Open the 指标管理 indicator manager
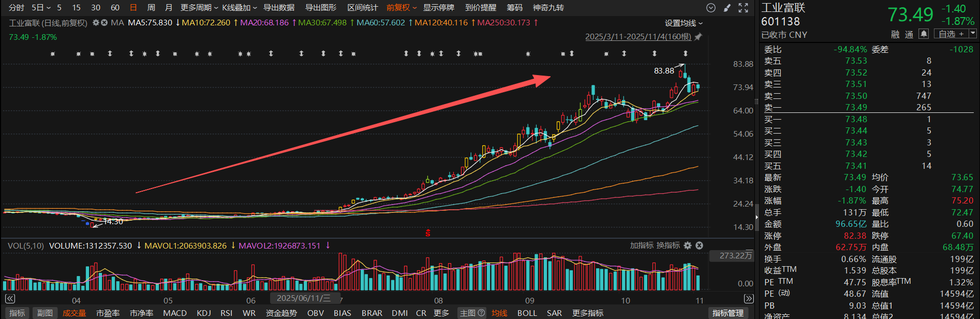 727,313
